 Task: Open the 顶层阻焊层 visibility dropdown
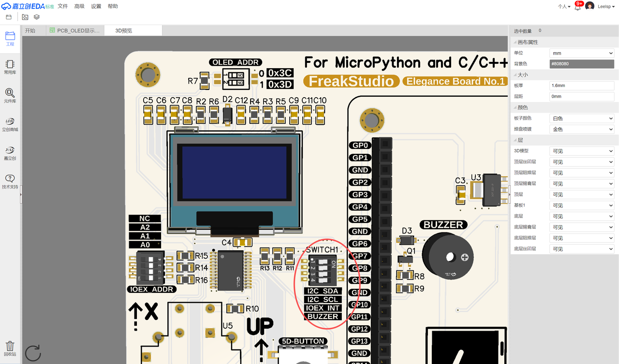click(x=582, y=173)
